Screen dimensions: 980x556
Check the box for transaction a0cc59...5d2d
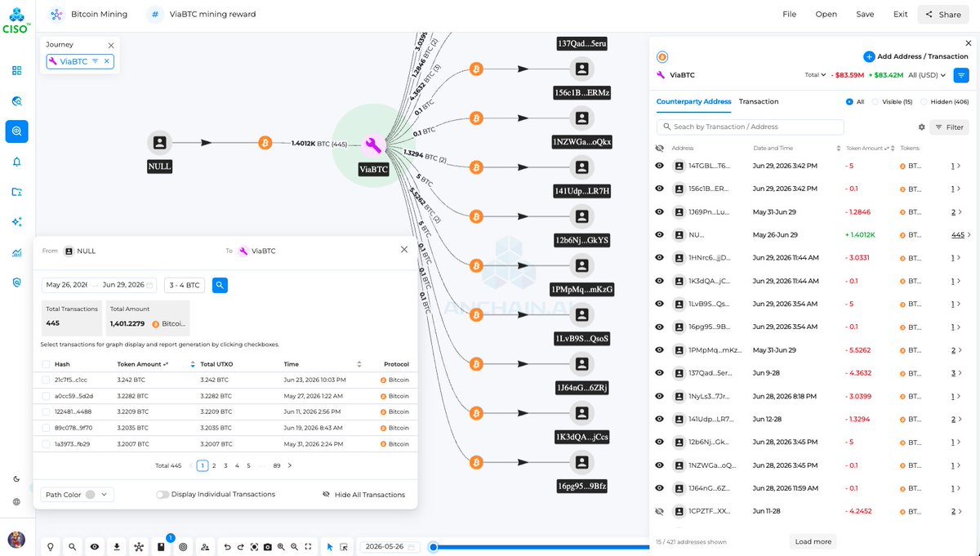[47, 396]
